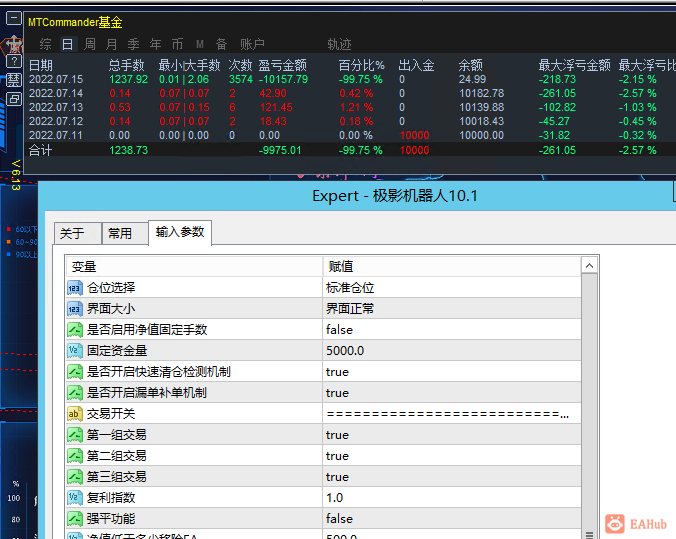Click the 界面正常 value cell
676x539 pixels.
click(451, 309)
